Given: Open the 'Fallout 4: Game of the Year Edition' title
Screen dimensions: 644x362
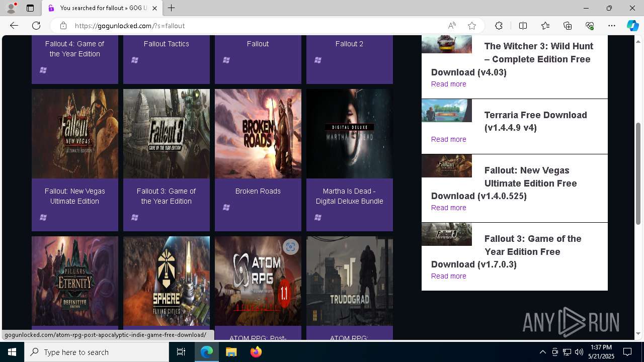Looking at the screenshot, I should point(75,49).
